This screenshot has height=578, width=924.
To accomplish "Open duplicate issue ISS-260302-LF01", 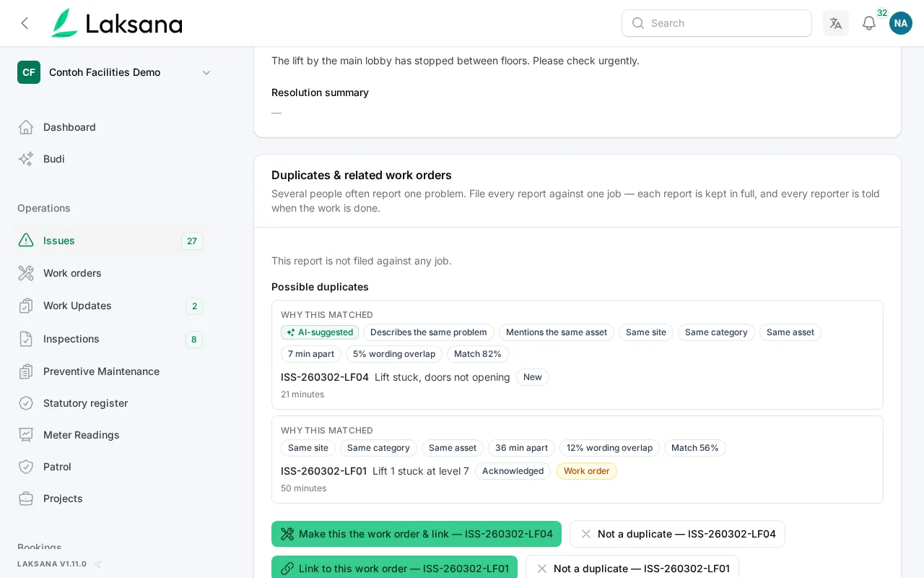I will tap(323, 471).
